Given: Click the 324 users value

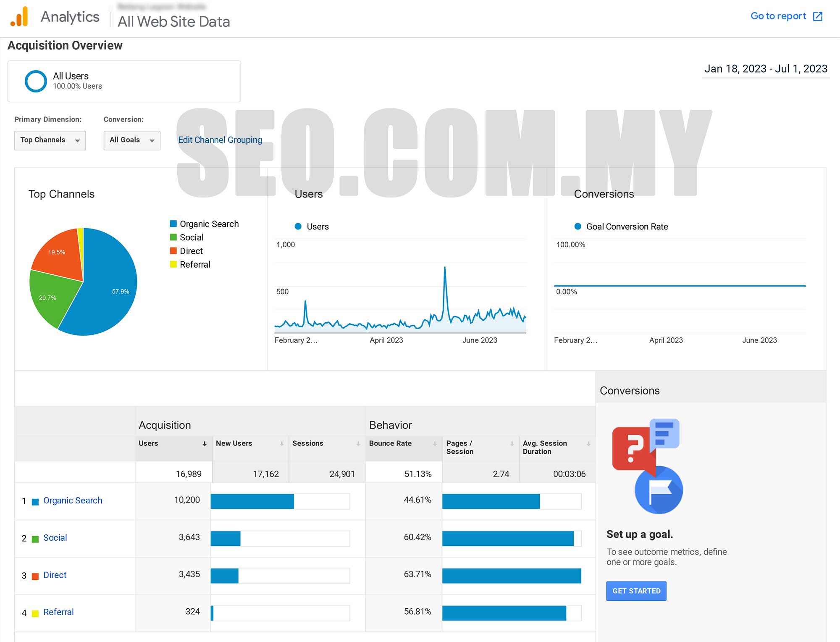Looking at the screenshot, I should 193,612.
